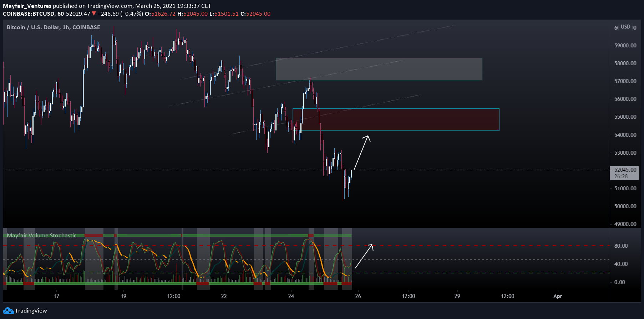The height and width of the screenshot is (319, 644).
Task: Select the COINBASE:BTCUSD, 60 symbol text
Action: pos(34,14)
